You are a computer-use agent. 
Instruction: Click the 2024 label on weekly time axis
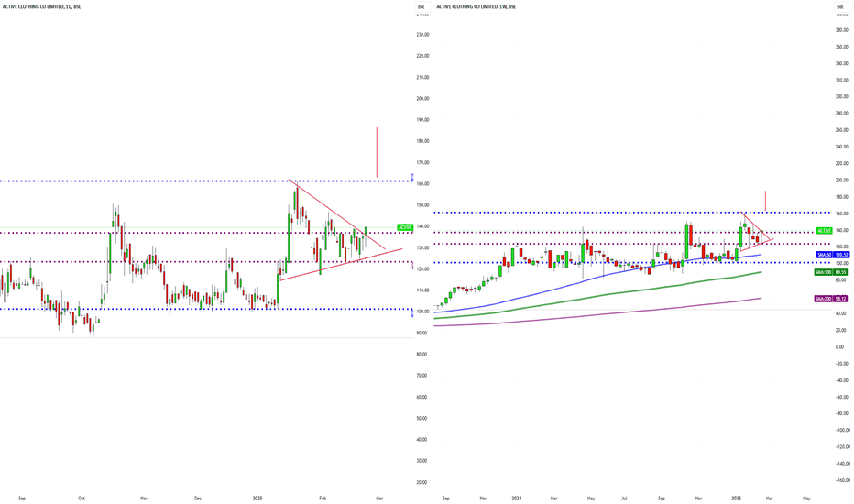pyautogui.click(x=517, y=498)
